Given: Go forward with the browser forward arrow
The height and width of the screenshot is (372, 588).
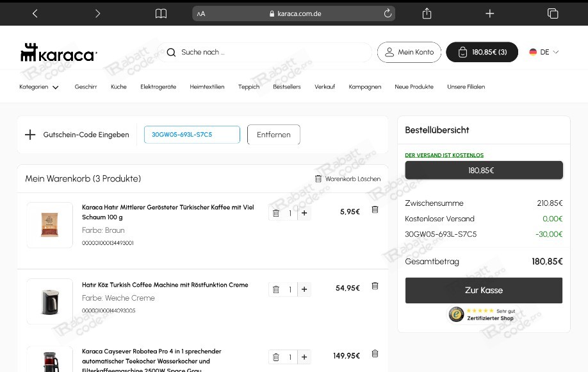Looking at the screenshot, I should 97,14.
